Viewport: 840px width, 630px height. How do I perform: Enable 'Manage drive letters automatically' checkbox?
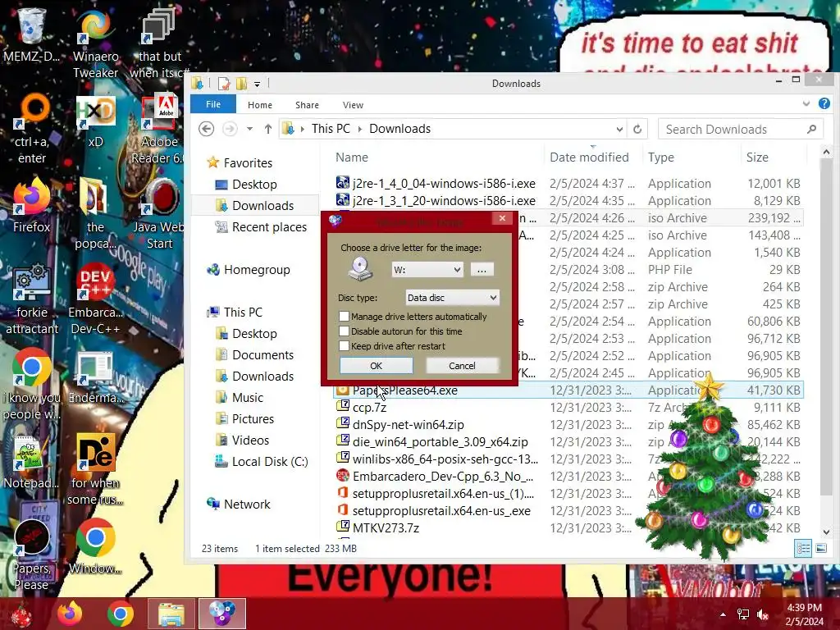(344, 317)
